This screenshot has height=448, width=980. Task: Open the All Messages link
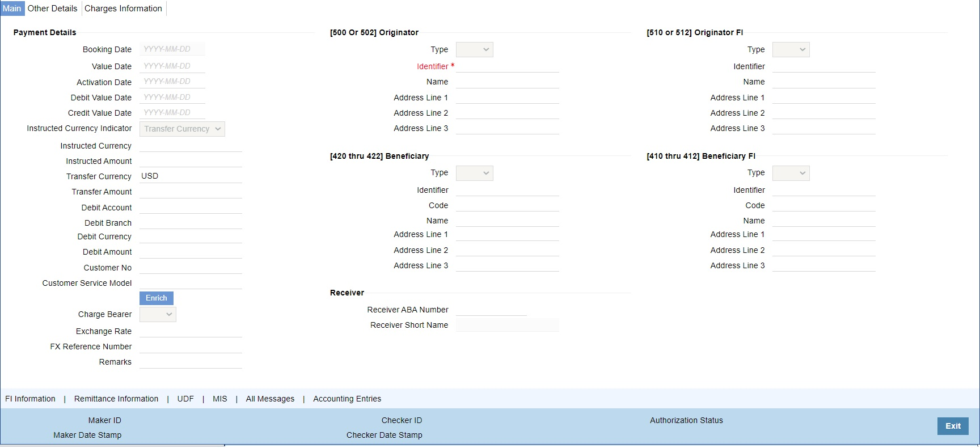point(270,399)
